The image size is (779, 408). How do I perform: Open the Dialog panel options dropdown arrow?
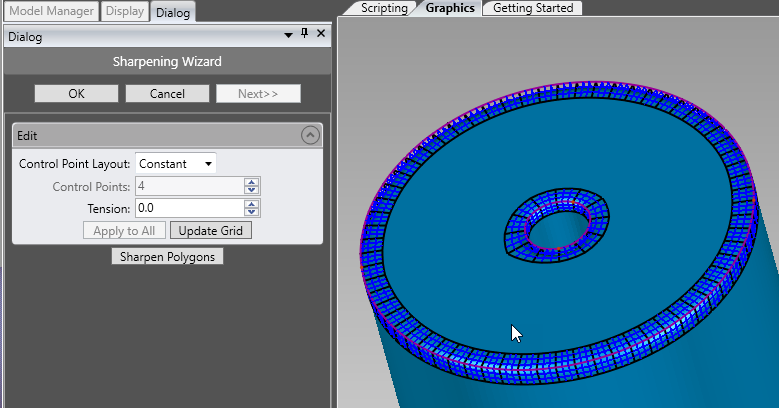click(288, 35)
